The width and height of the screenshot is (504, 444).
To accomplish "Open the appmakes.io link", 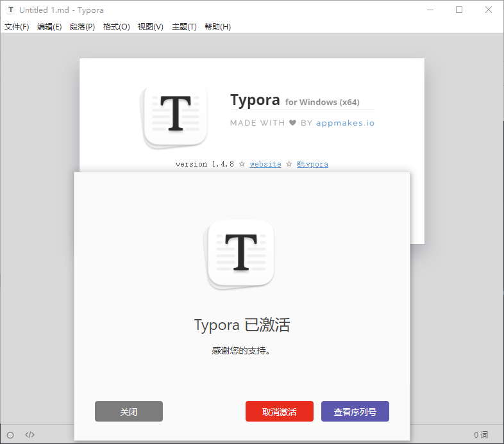I will (345, 123).
